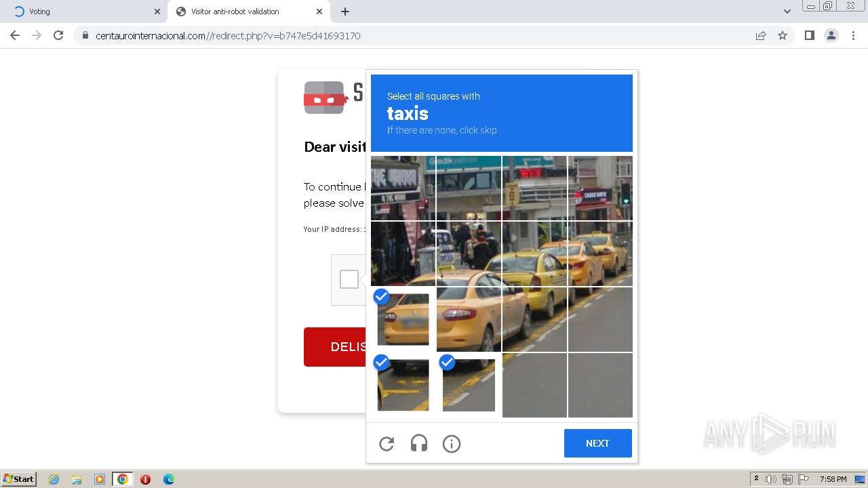Open the captcha help info icon
The height and width of the screenshot is (488, 868).
(452, 444)
